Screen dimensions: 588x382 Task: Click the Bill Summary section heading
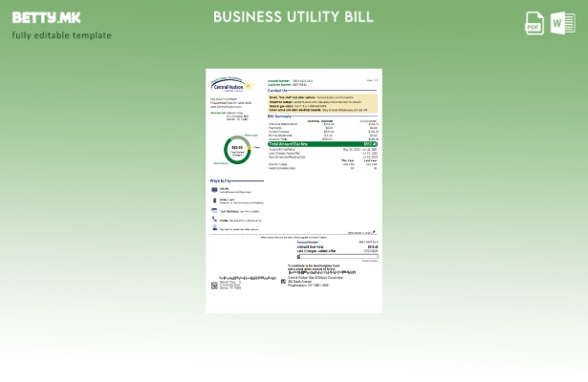click(279, 117)
